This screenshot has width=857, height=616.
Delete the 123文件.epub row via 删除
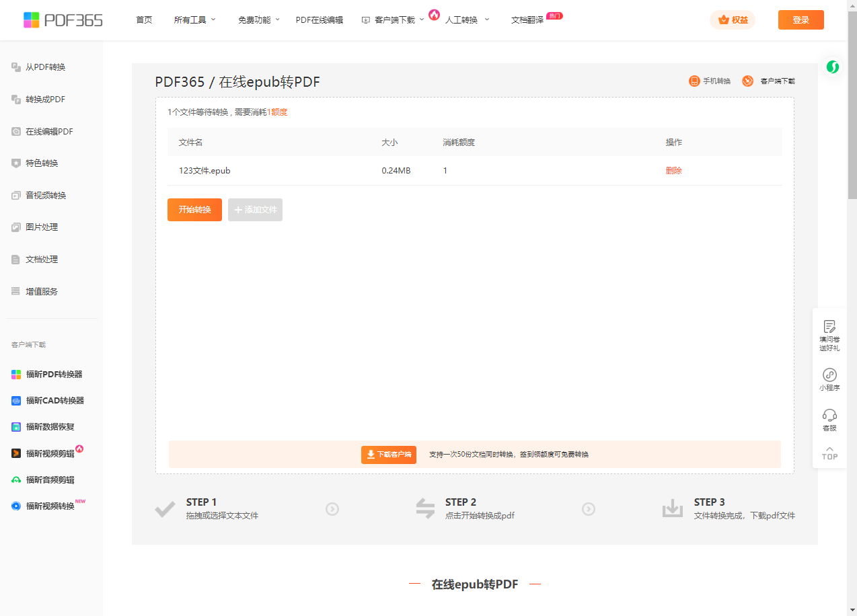(x=674, y=171)
